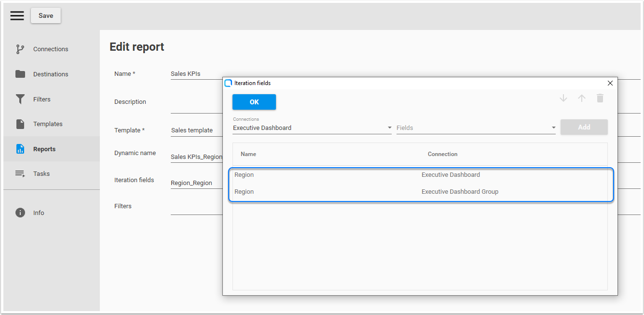Click the Save button
This screenshot has height=315, width=644.
(x=46, y=15)
